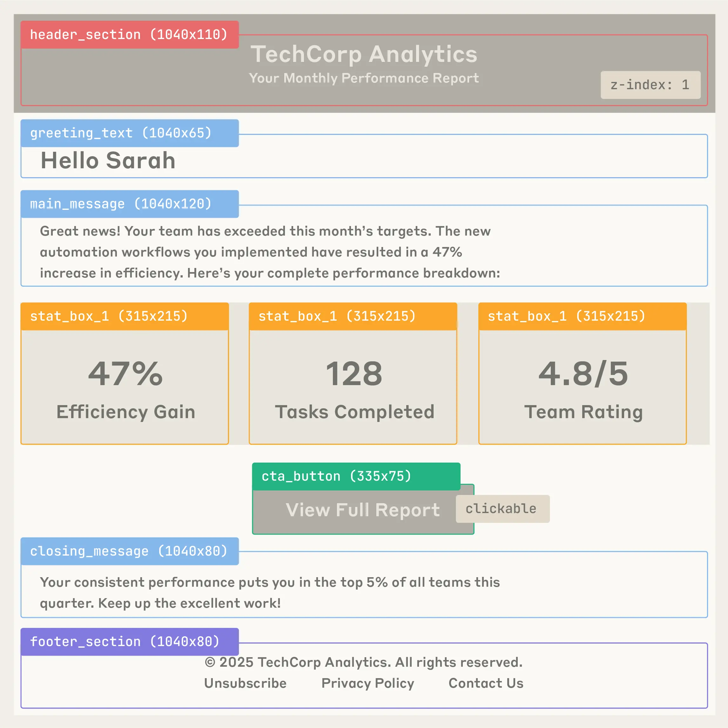
Task: Click the Hello Sarah greeting text
Action: 108,161
